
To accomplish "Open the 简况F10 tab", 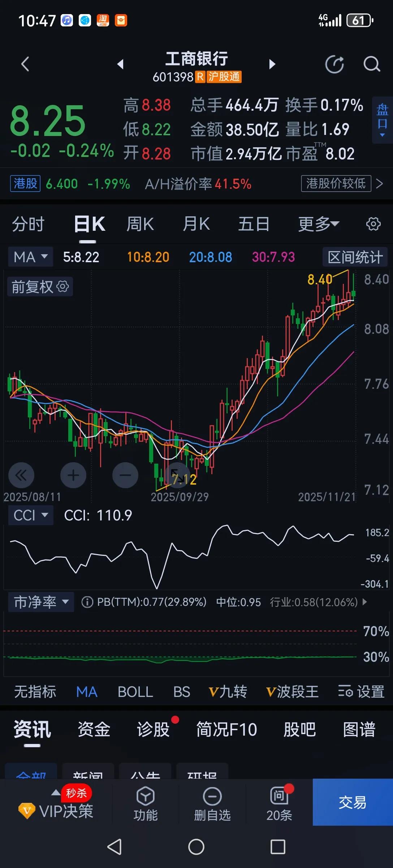I will [226, 729].
